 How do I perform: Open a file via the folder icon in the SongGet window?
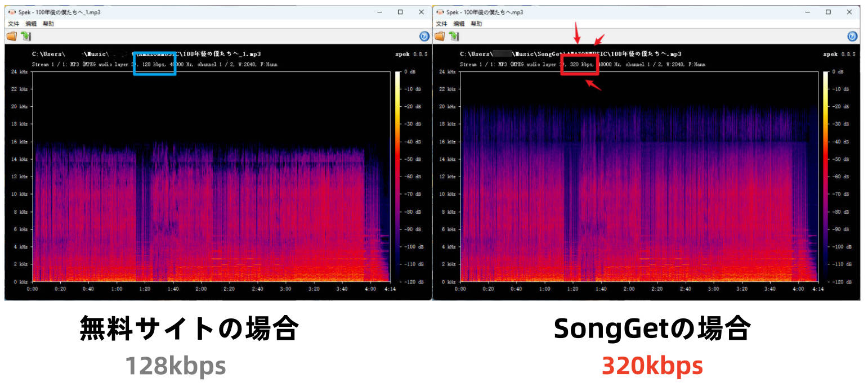(x=439, y=36)
